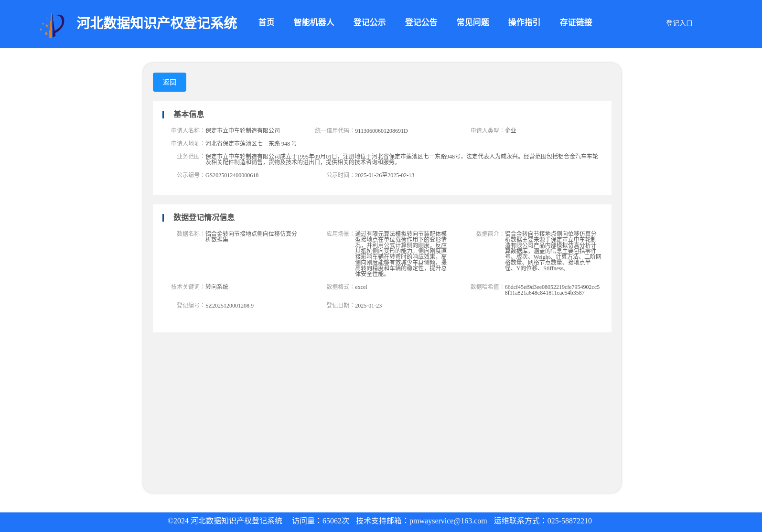Click the 返回 button
Image resolution: width=762 pixels, height=532 pixels.
170,82
